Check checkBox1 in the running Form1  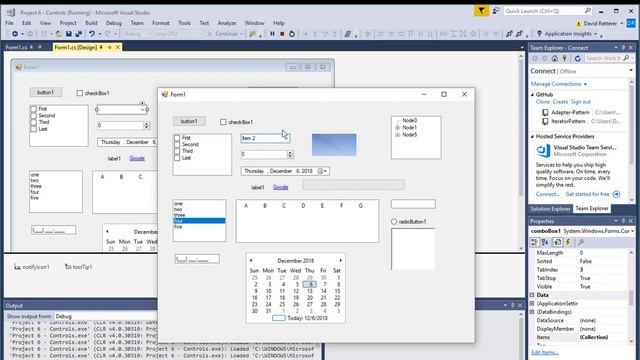[223, 122]
